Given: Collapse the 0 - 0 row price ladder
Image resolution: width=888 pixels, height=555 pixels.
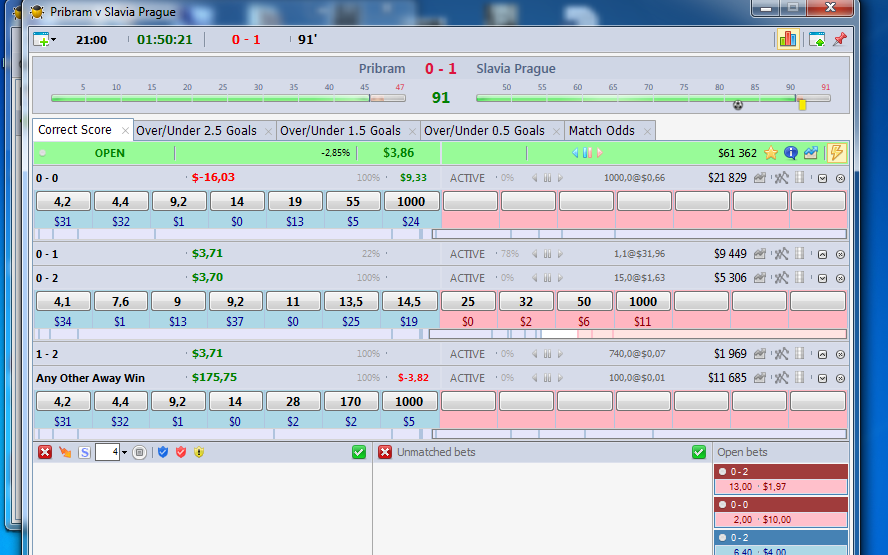Looking at the screenshot, I should (x=822, y=178).
